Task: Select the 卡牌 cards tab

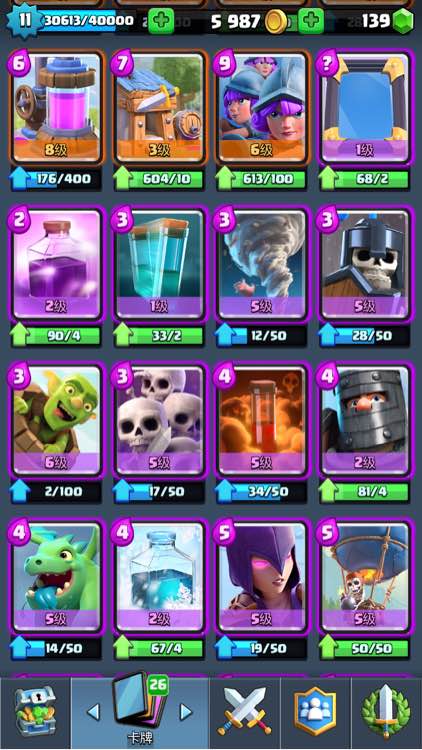Action: 140,712
